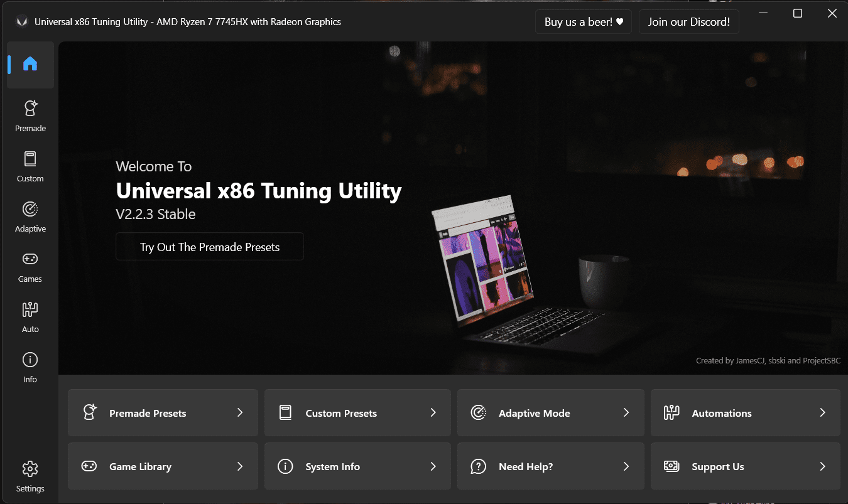Open the Auto automations sidebar icon
Screen dimensions: 848x504
[30, 316]
